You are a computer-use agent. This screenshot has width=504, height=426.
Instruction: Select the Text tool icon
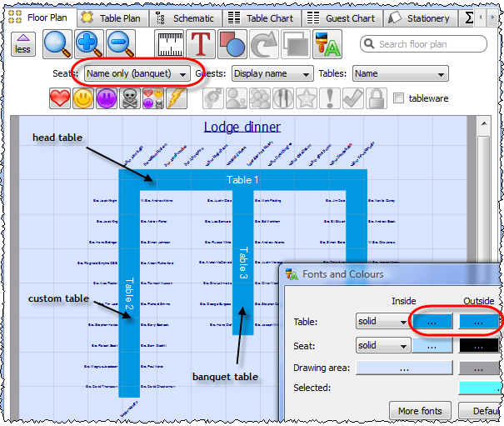201,44
